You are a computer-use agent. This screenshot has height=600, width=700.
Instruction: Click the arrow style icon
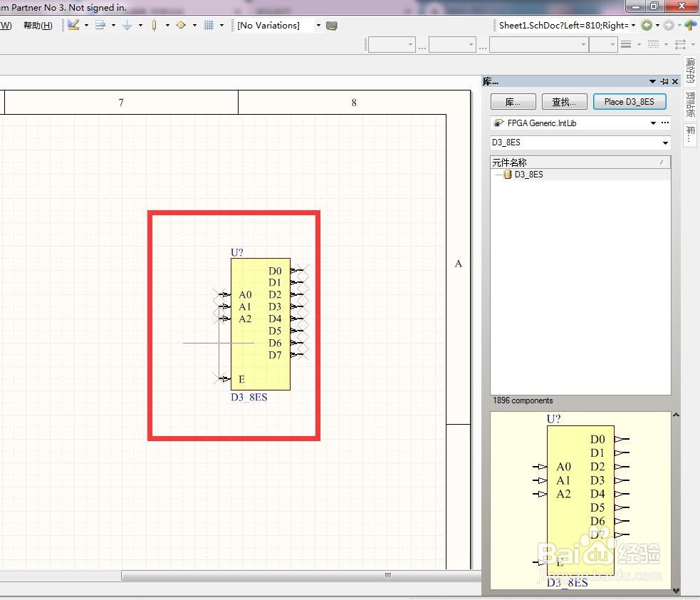680,44
